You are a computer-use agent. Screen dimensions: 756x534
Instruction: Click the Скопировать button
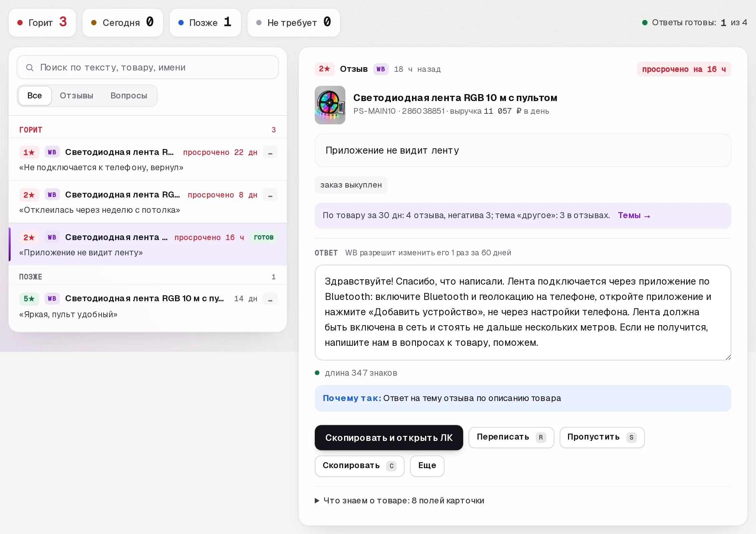[359, 466]
